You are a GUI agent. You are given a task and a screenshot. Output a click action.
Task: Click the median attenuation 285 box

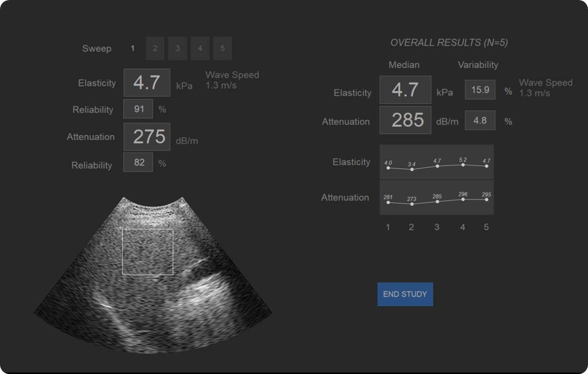(405, 120)
